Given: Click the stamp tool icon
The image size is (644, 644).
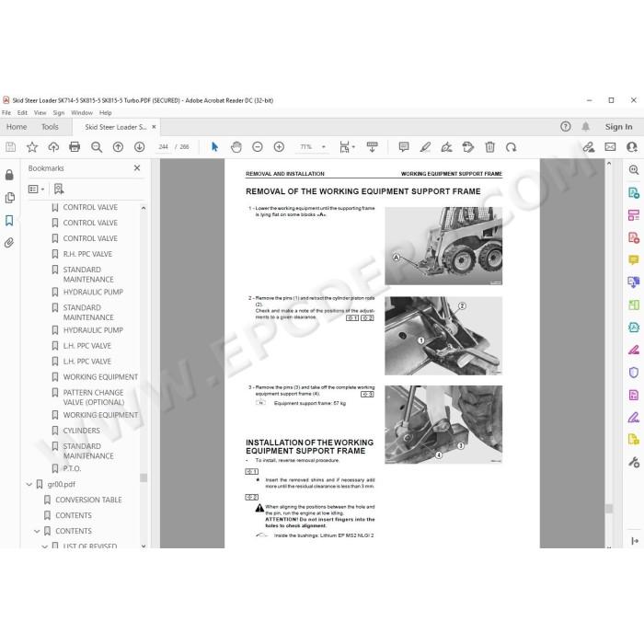Looking at the screenshot, I should point(467,147).
